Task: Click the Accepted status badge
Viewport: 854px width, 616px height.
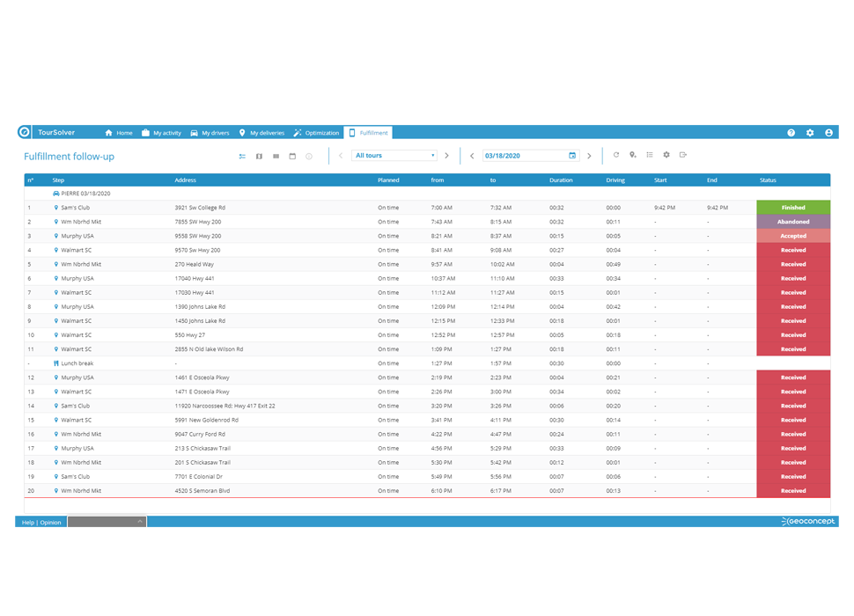Action: (793, 236)
